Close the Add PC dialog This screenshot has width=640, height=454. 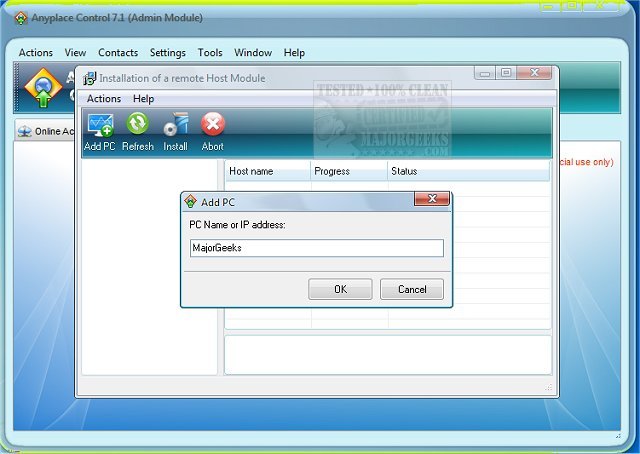432,199
